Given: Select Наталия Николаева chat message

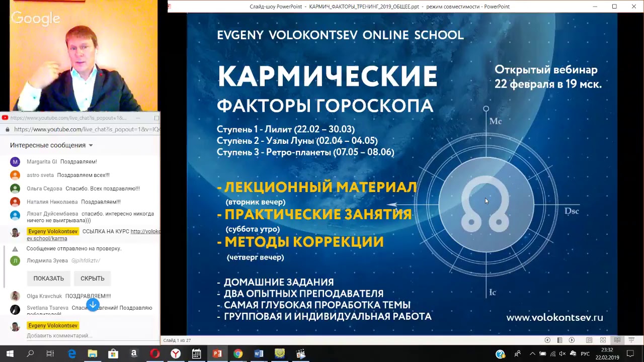Looking at the screenshot, I should [73, 202].
